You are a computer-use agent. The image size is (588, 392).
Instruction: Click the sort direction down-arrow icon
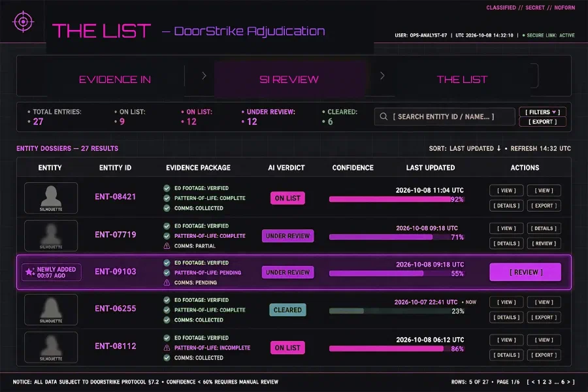pyautogui.click(x=498, y=148)
